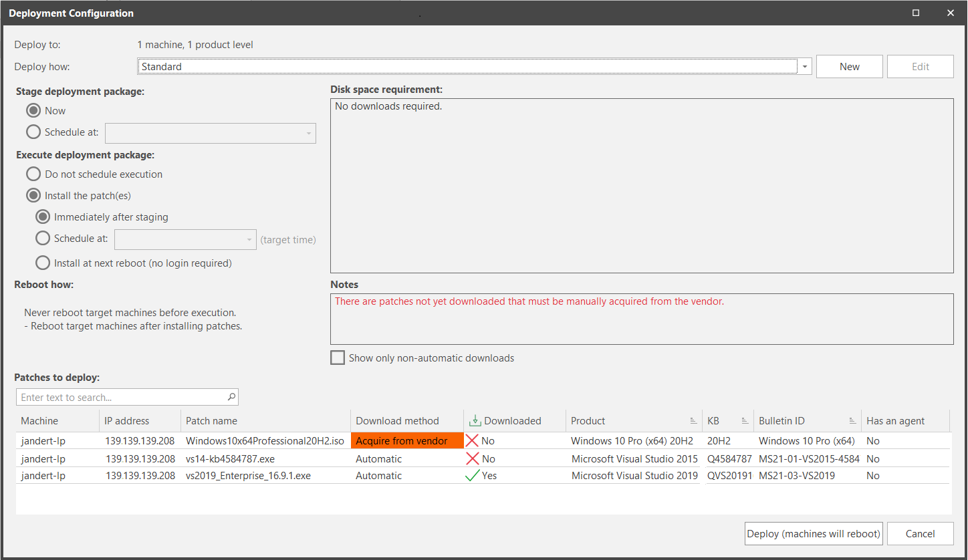Select Do not schedule execution option

(33, 174)
